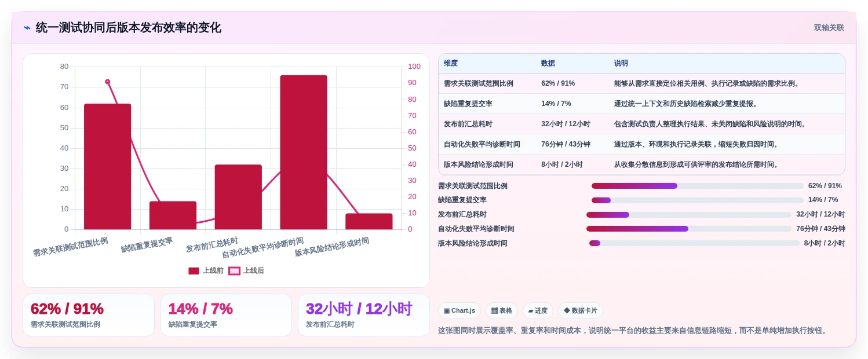Toggle the 上线前 legend swatch
868x359 pixels.
(194, 271)
